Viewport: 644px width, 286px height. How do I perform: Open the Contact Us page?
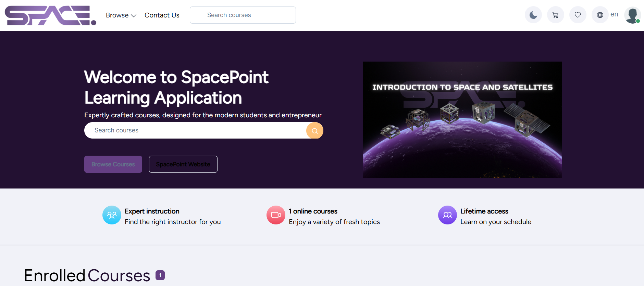point(162,15)
